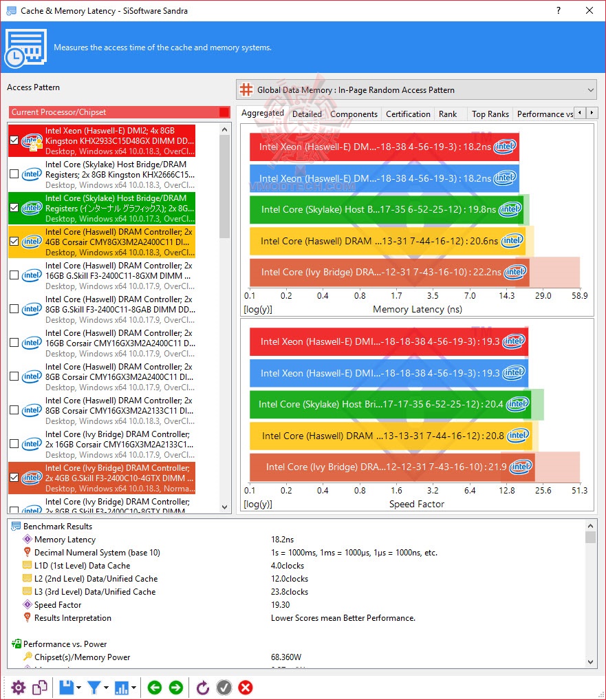Check the Skylake 2x 8GB Kingston KHX2666C15 entry
Image resolution: width=606 pixels, height=700 pixels.
14,174
